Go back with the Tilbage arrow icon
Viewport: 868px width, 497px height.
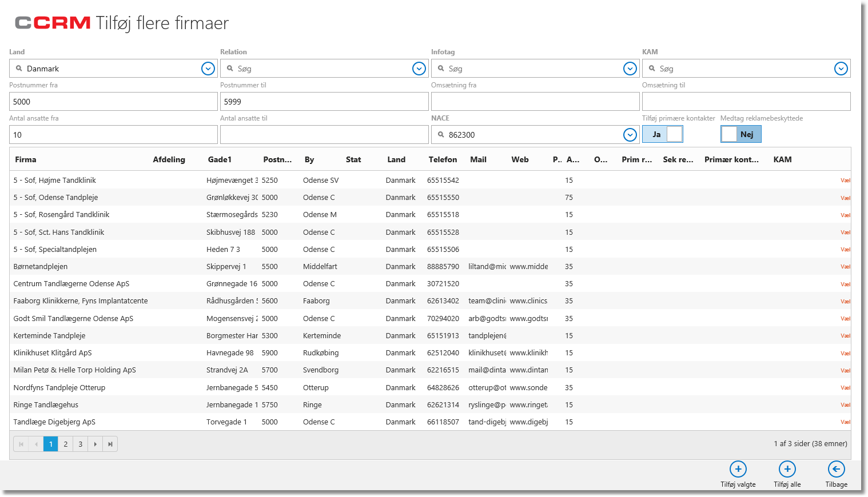(836, 469)
